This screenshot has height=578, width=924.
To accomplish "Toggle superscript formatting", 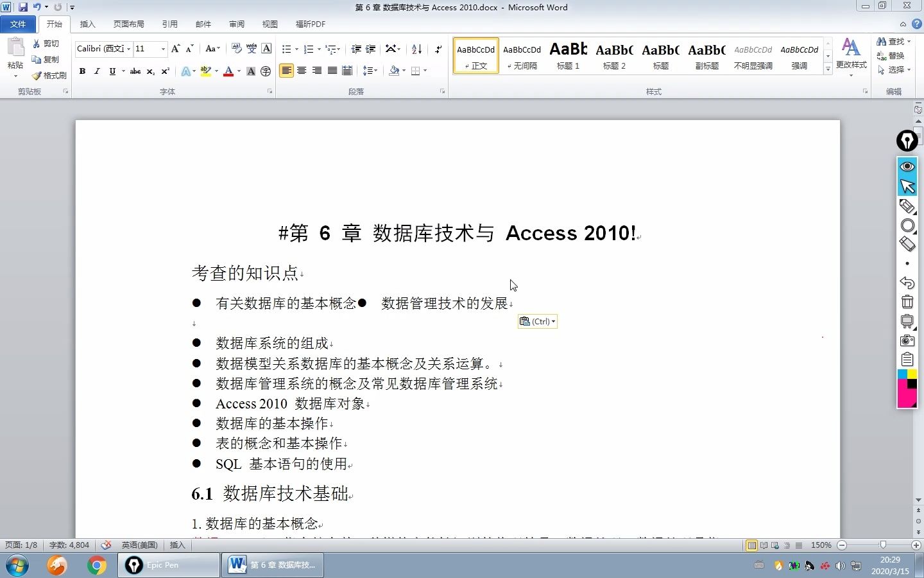I will (x=165, y=71).
